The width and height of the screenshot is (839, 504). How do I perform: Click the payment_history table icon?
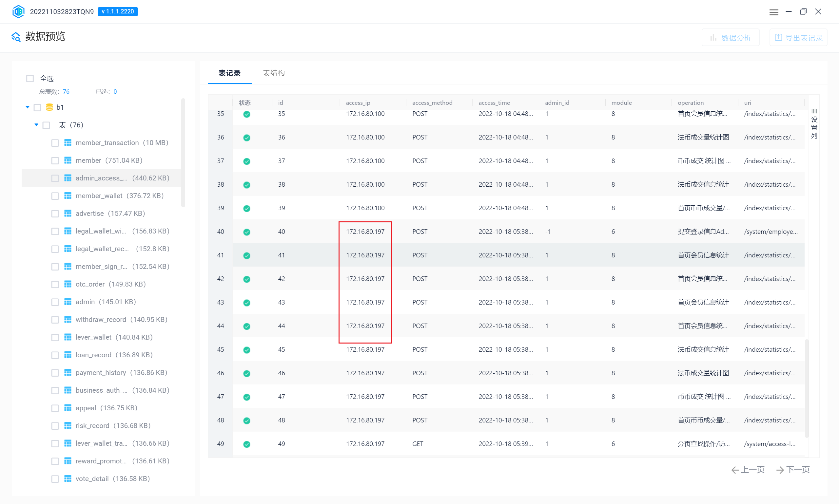(x=68, y=372)
